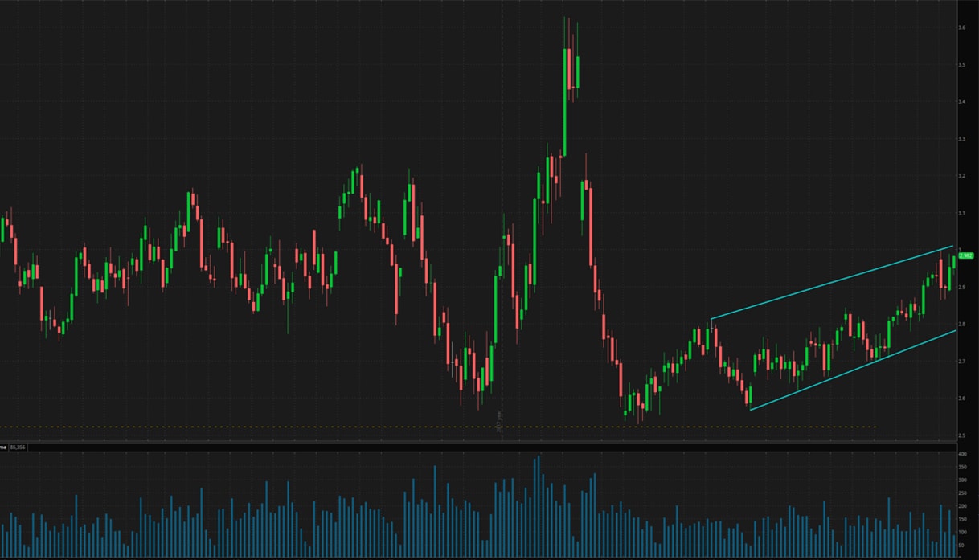Viewport: 979px width, 560px height.
Task: Click the truncated Volume study title
Action: [3, 447]
